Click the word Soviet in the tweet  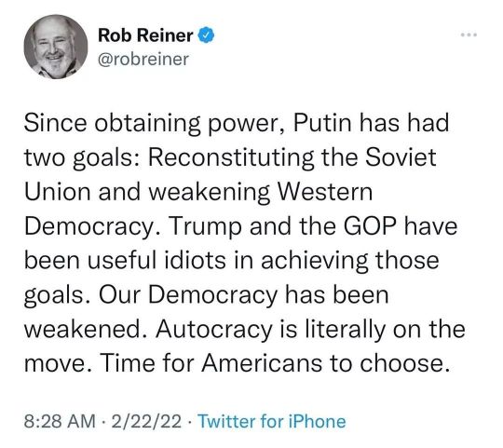click(401, 157)
